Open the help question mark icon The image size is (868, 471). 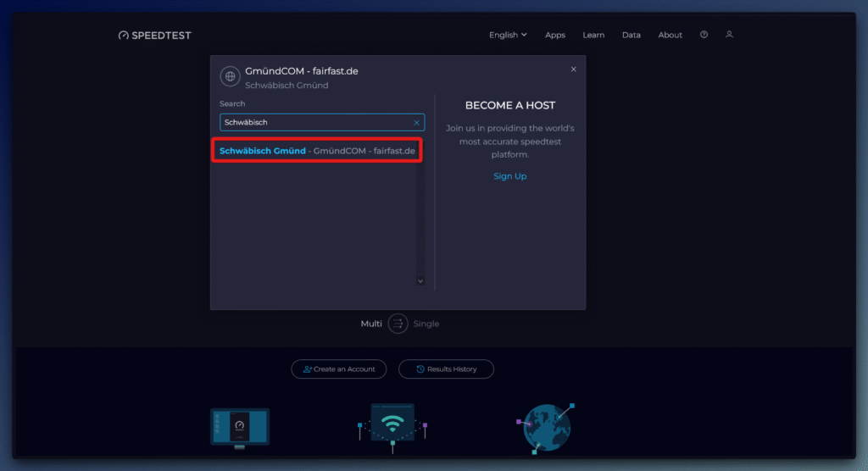pos(704,35)
